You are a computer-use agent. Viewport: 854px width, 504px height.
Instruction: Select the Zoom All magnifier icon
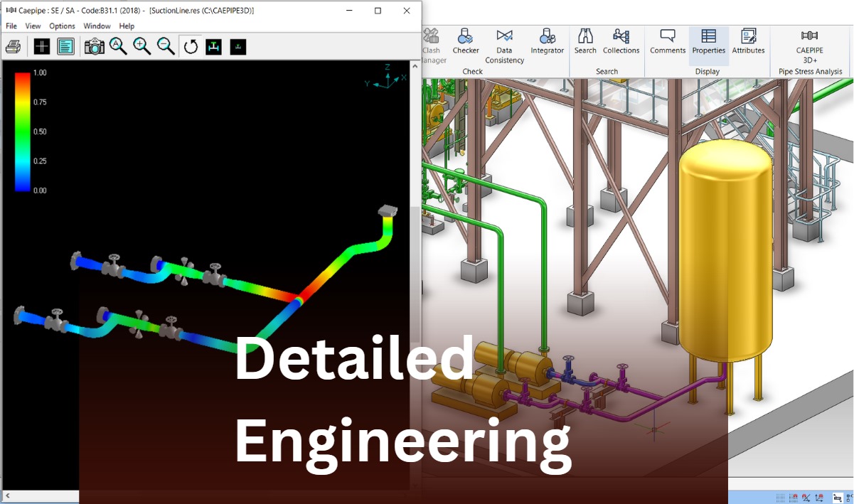pos(118,47)
